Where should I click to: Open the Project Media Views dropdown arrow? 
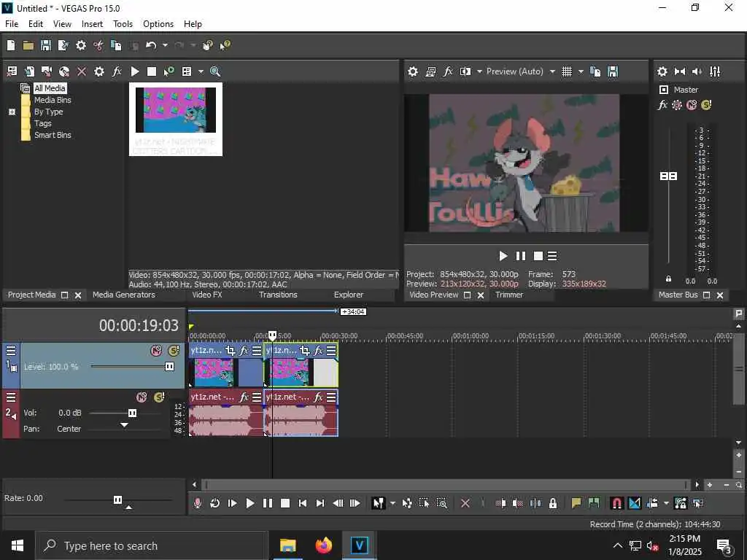point(201,71)
